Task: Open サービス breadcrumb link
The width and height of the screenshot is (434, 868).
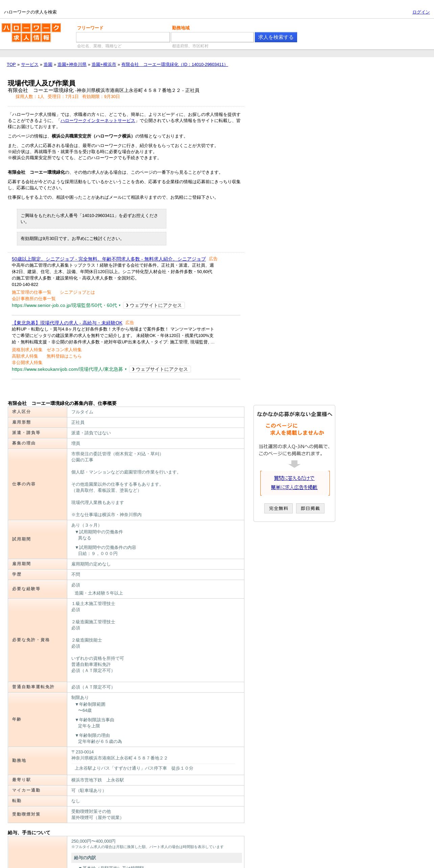Action: point(30,65)
